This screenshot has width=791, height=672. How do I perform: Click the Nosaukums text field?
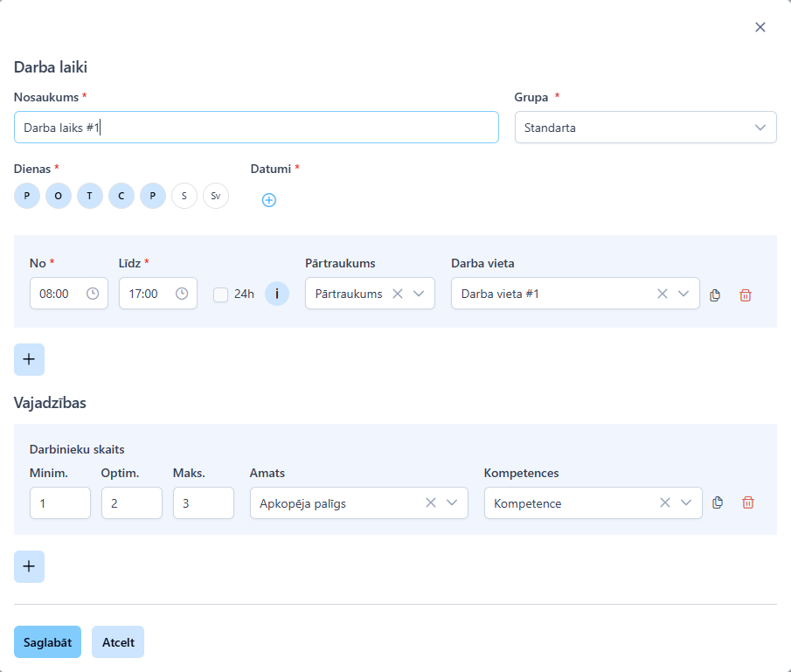(256, 128)
